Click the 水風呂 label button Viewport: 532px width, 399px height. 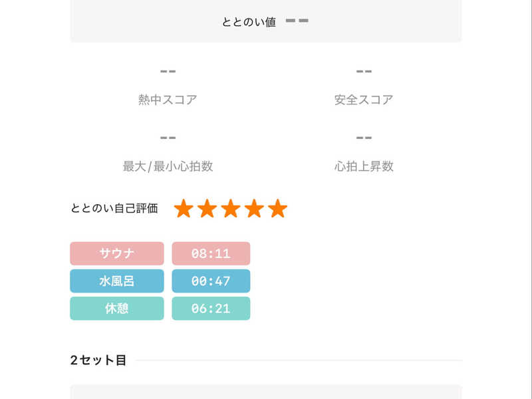[x=117, y=281]
